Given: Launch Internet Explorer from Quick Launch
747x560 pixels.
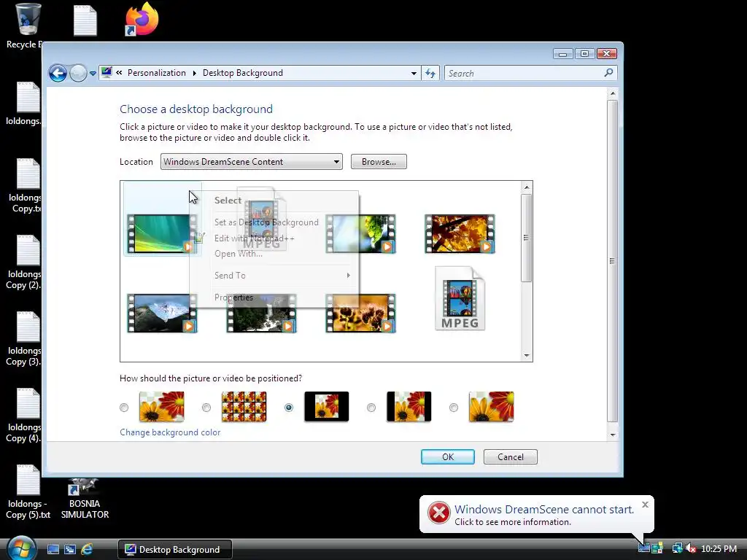Looking at the screenshot, I should [87, 550].
